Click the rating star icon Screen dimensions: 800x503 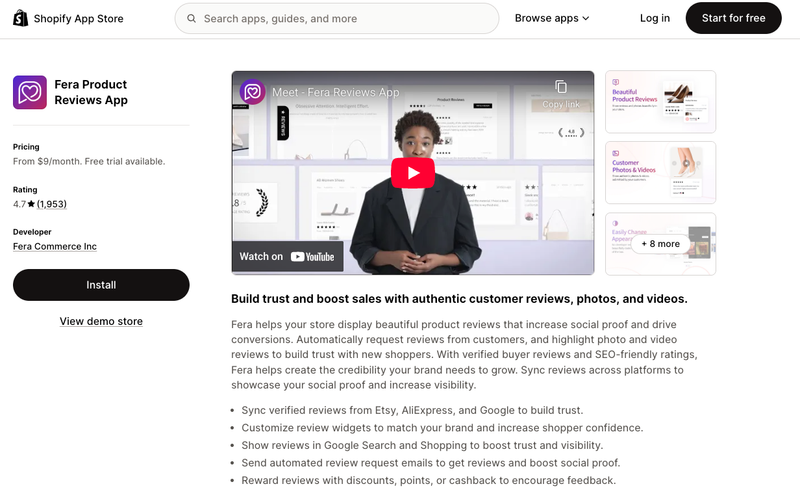[x=31, y=204]
